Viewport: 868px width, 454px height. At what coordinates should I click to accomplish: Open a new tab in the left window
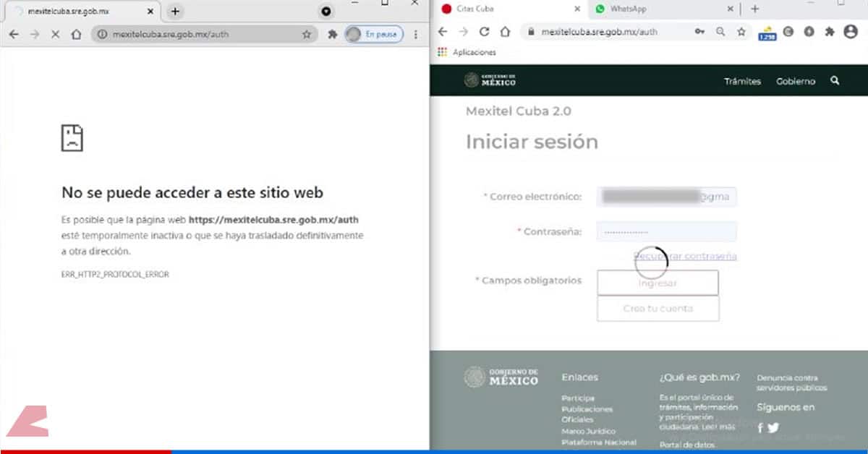pyautogui.click(x=175, y=11)
